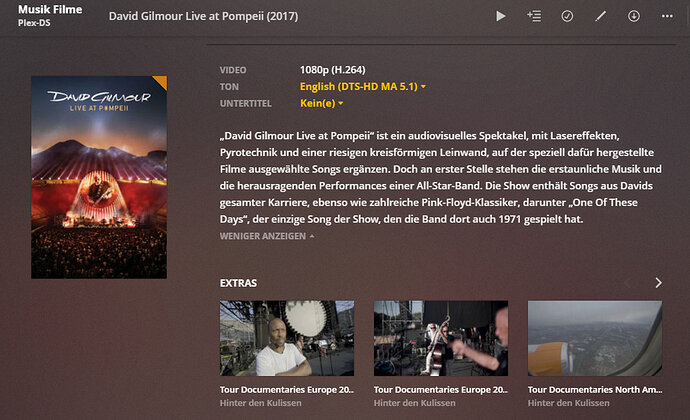Open Tour Documentaries North America airplane thumbnail

pyautogui.click(x=595, y=338)
